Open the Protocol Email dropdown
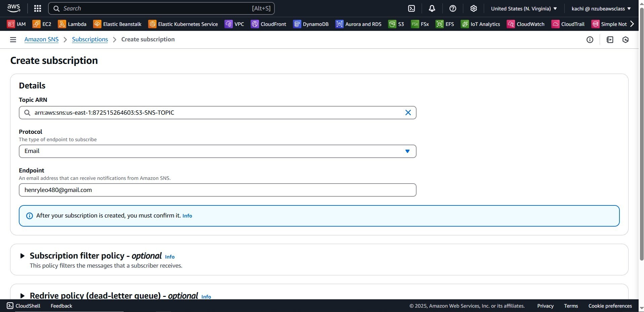The height and width of the screenshot is (312, 644). pos(218,151)
